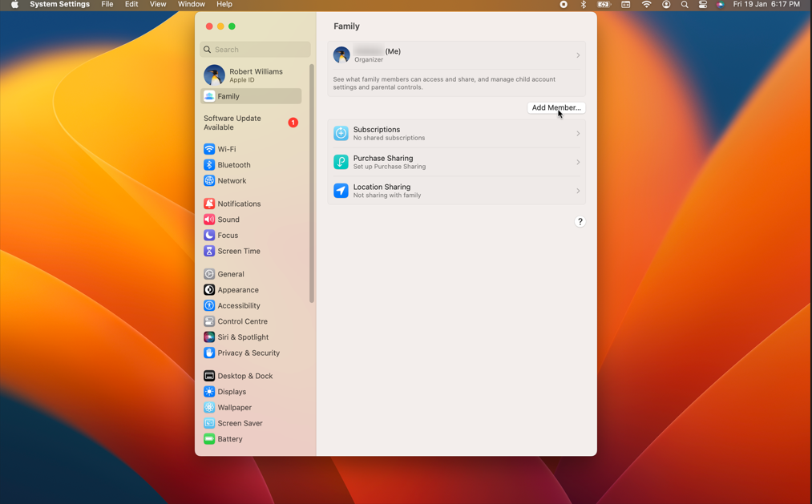
Task: Click the red update badge
Action: click(x=293, y=123)
